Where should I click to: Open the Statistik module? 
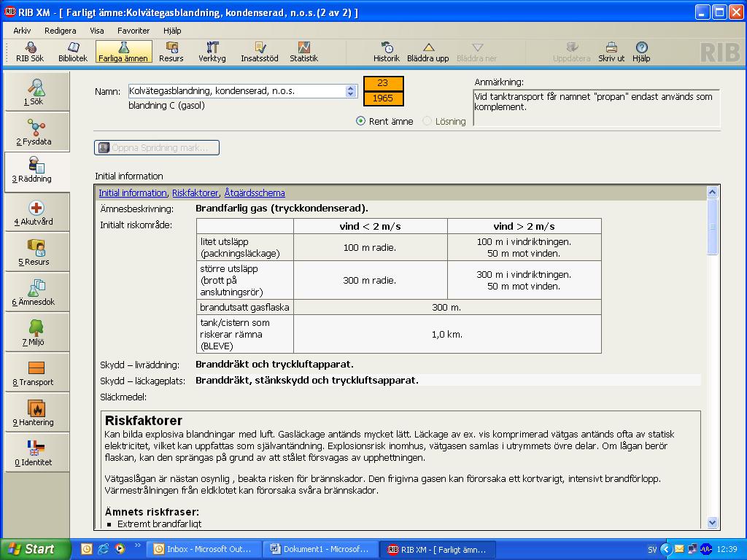pyautogui.click(x=303, y=52)
